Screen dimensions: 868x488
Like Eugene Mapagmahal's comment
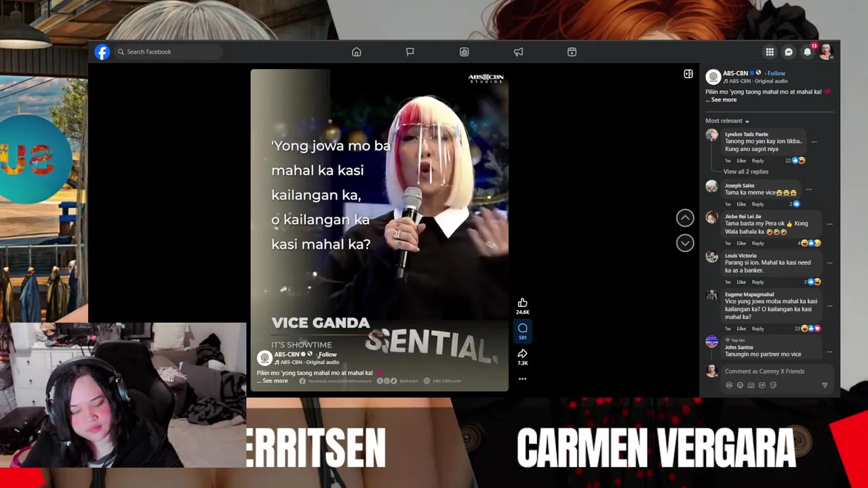pyautogui.click(x=741, y=329)
